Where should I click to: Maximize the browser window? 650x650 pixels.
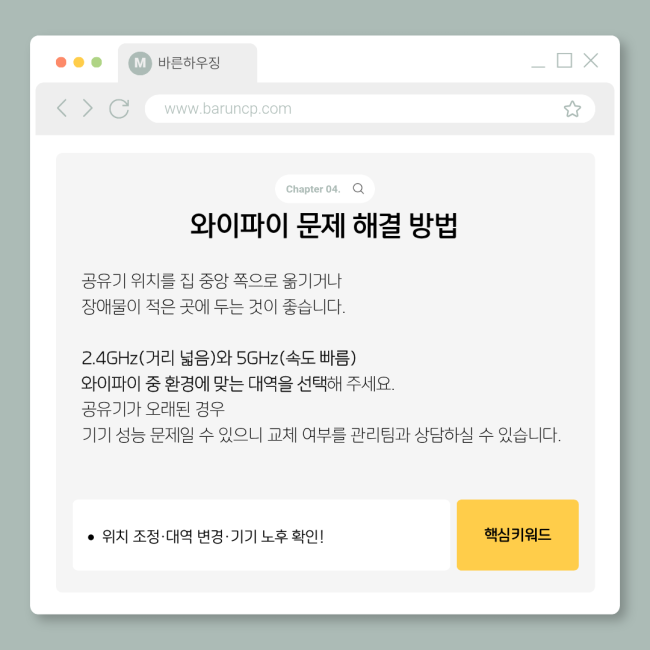click(x=564, y=61)
